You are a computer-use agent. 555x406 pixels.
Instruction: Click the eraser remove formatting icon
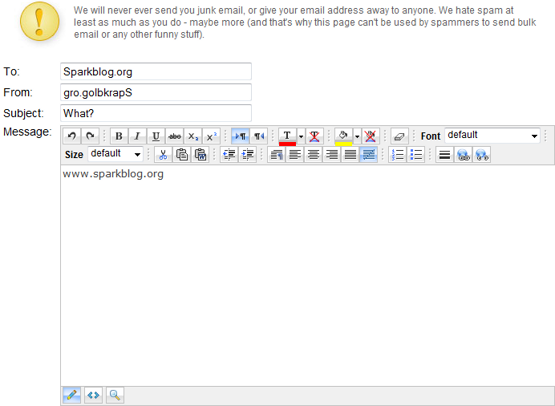coord(399,136)
